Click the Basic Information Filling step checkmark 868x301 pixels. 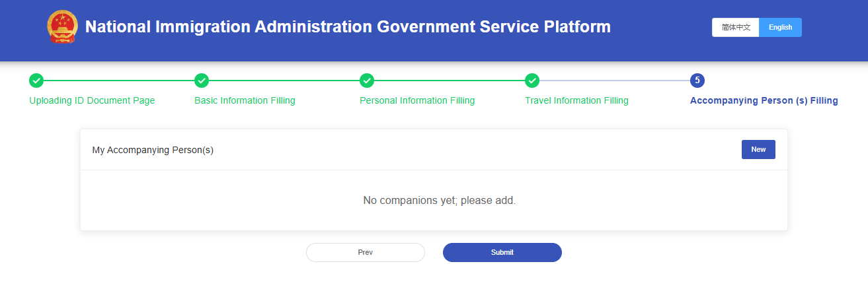202,81
